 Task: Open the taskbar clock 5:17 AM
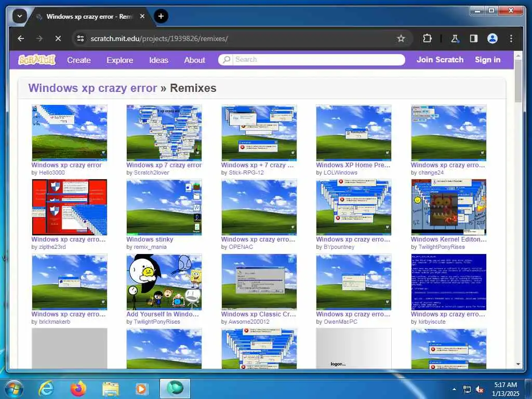click(506, 389)
